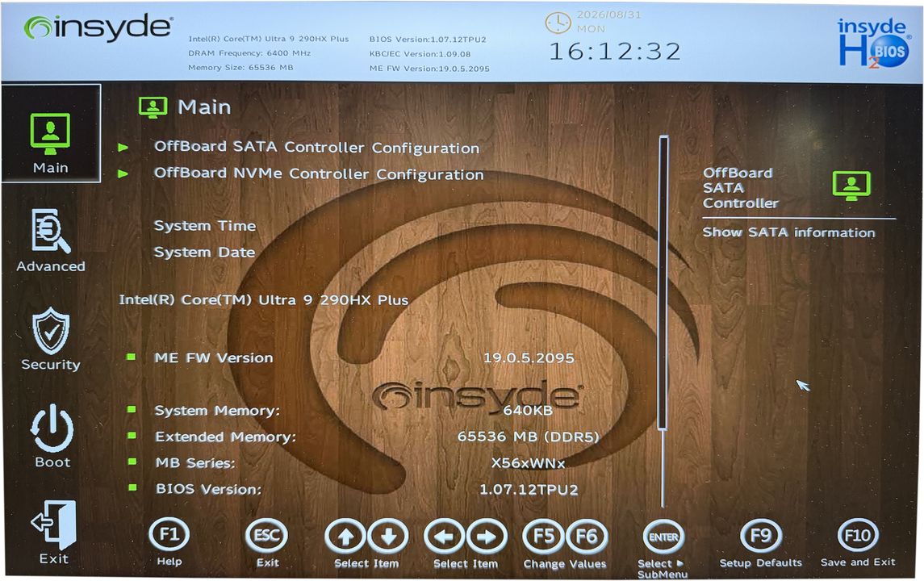Click the KBC/EC Version:1.09.08 header text

[420, 53]
